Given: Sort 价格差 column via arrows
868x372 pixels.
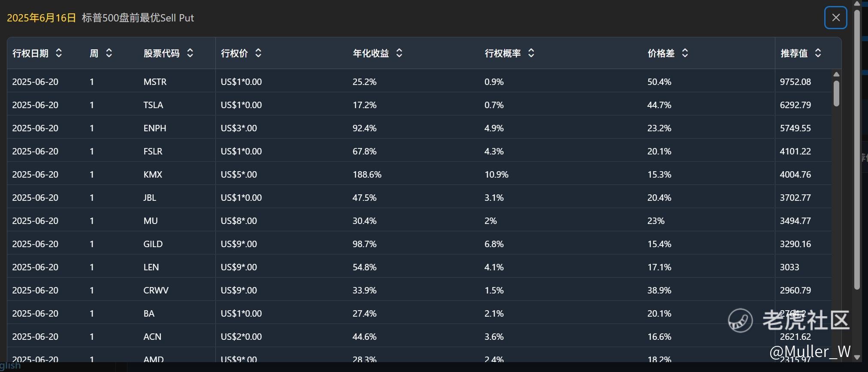Looking at the screenshot, I should coord(685,53).
